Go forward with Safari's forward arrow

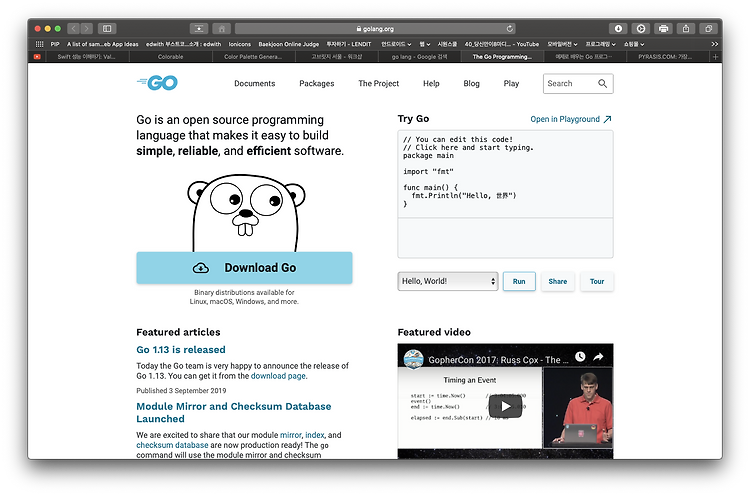coord(87,29)
